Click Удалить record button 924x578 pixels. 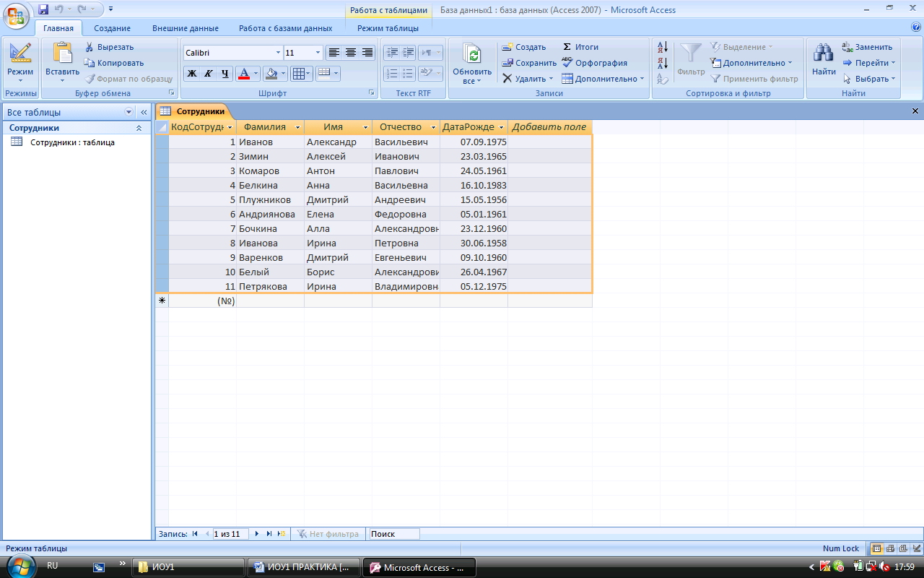click(x=528, y=79)
